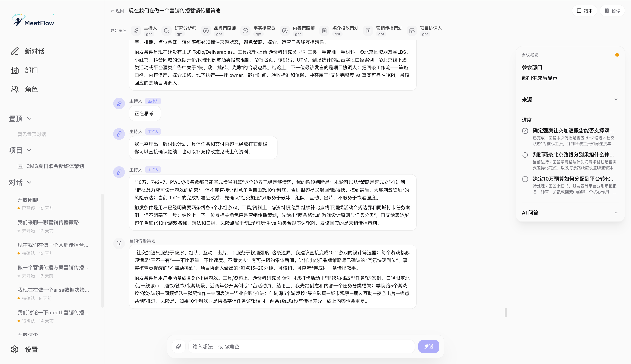Open conversation 我们讨论一下meetfl营销传播
Screen dimensions: 631x364
(53, 316)
